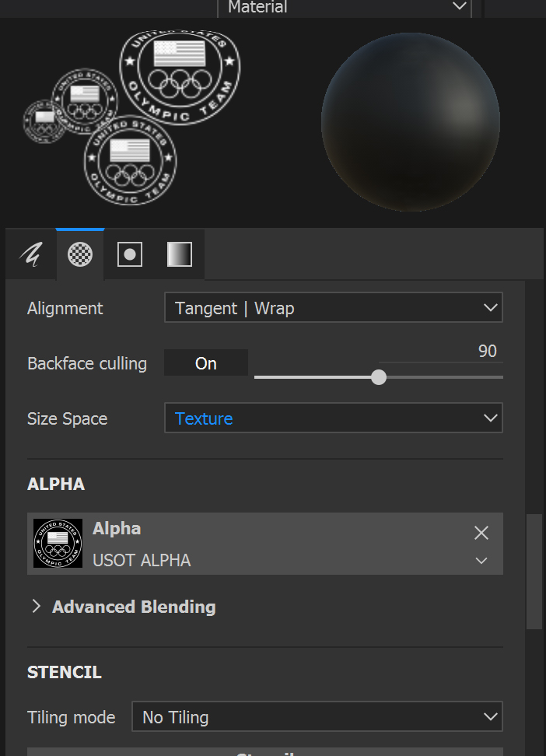Expand Advanced Blending section

[x=36, y=607]
